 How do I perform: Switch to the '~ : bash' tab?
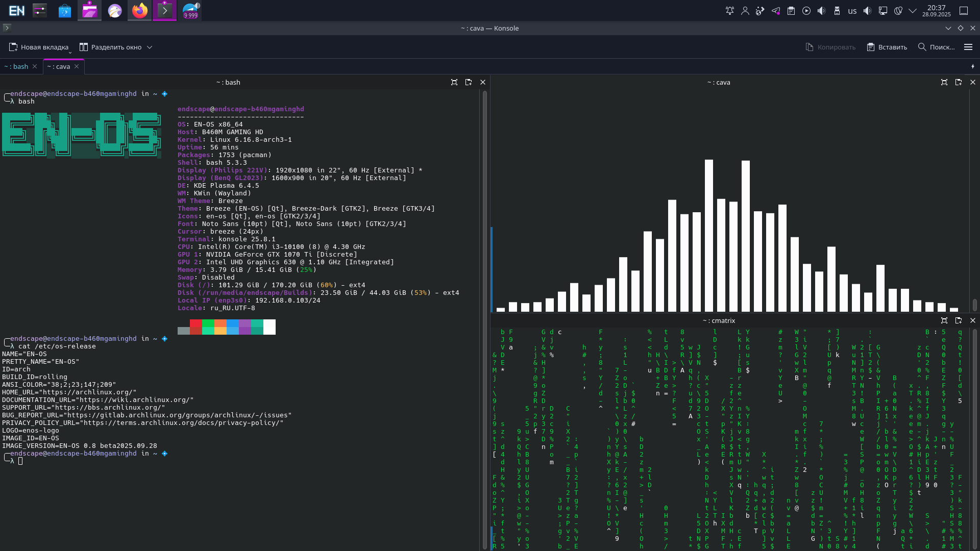pyautogui.click(x=17, y=66)
